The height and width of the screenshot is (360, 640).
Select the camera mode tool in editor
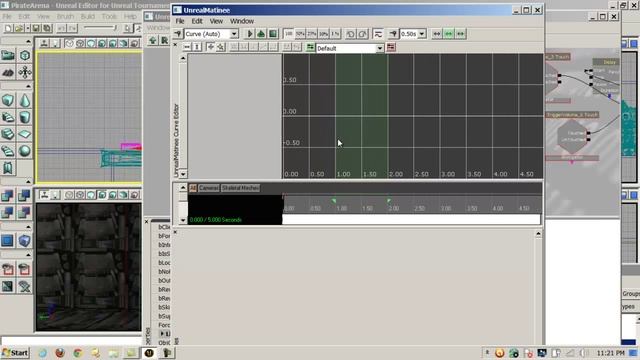(x=8, y=55)
